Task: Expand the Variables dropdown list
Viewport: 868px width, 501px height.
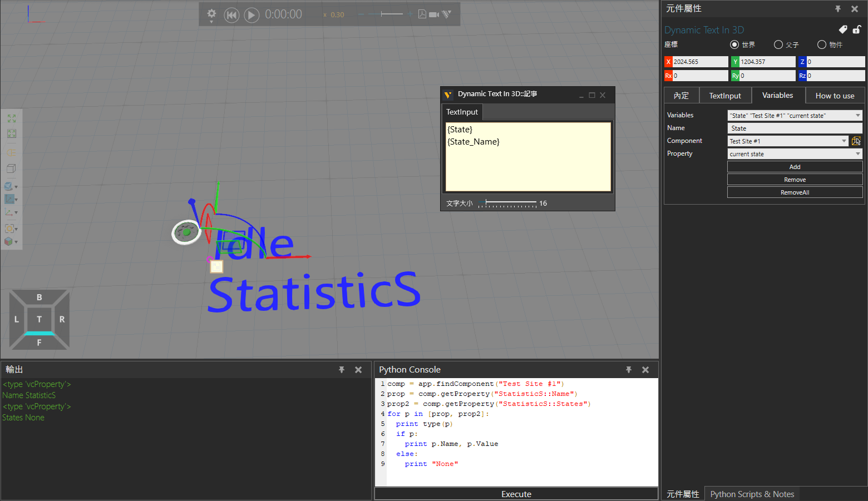Action: pos(857,116)
